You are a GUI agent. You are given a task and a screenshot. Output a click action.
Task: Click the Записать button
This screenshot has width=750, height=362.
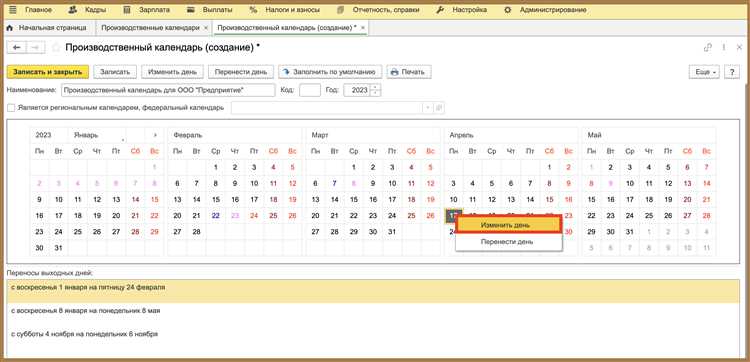click(x=115, y=72)
